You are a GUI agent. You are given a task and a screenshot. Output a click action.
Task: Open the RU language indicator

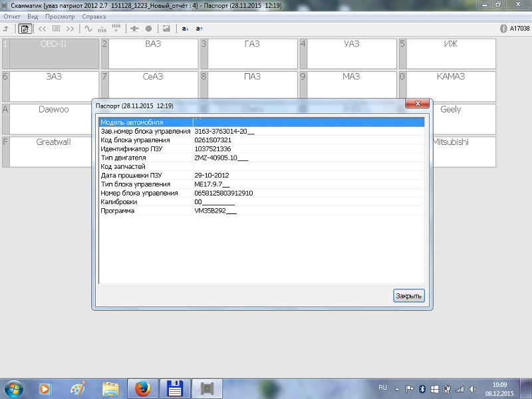pos(382,387)
